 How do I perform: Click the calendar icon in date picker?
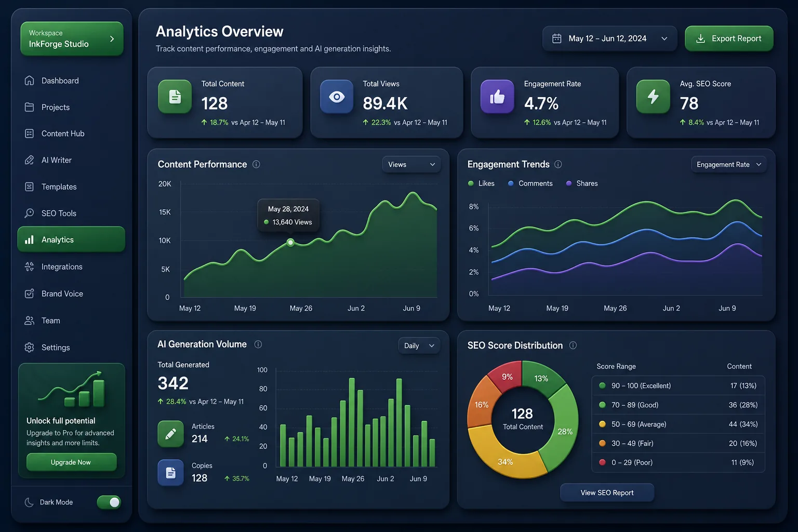point(556,38)
